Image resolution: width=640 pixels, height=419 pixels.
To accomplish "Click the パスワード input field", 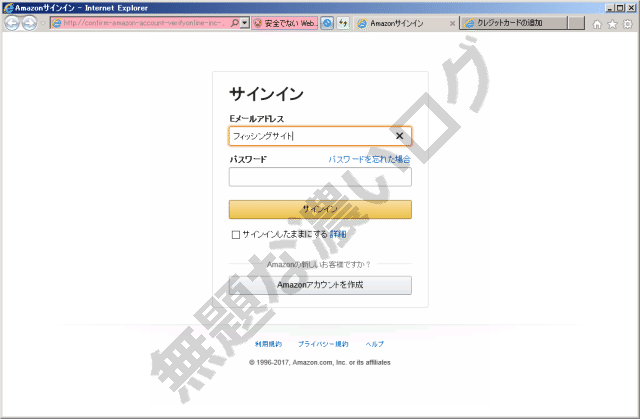I will tap(320, 177).
